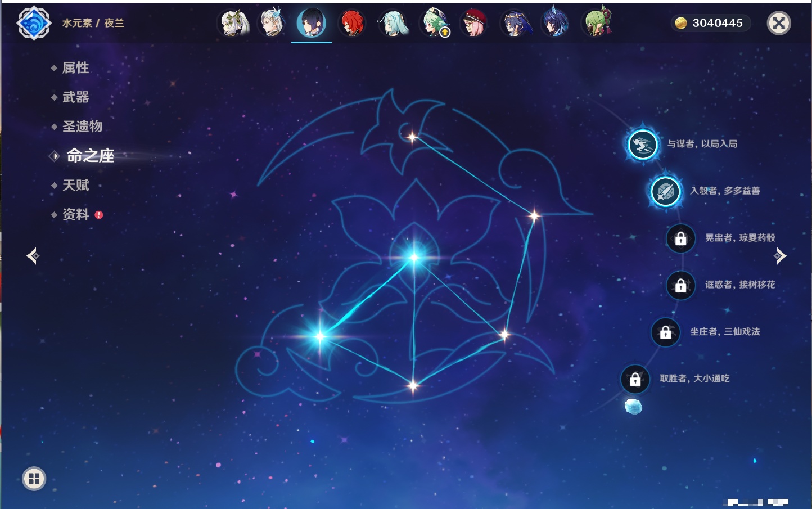Click the pale blue item icon below 取胜者
Viewport: 812px width, 509px height.
click(x=634, y=406)
